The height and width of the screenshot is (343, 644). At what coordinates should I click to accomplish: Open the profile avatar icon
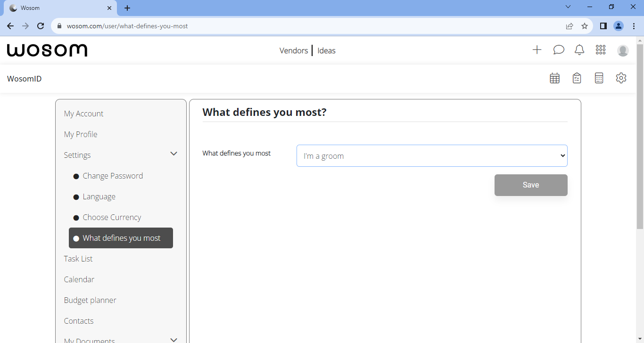click(623, 50)
